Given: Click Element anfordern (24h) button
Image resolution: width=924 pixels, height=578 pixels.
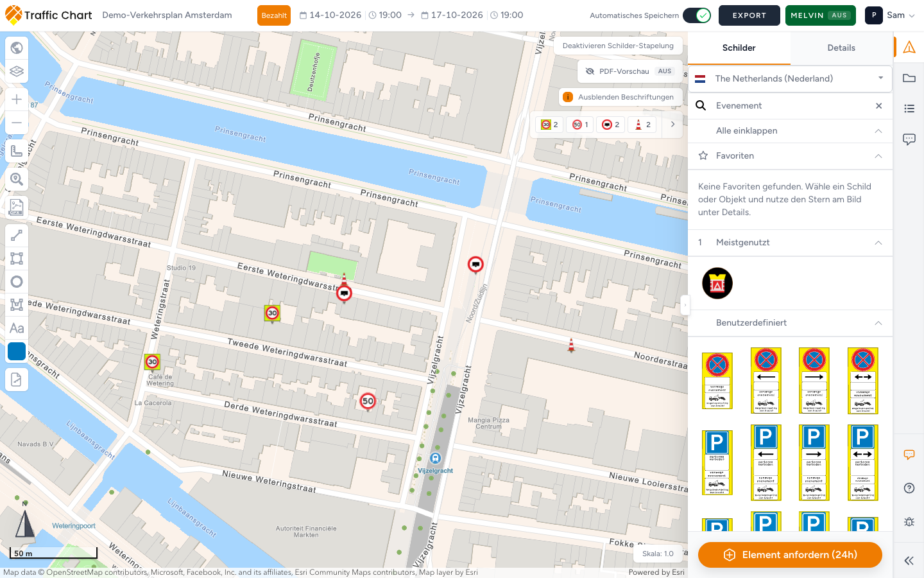Looking at the screenshot, I should pos(790,555).
